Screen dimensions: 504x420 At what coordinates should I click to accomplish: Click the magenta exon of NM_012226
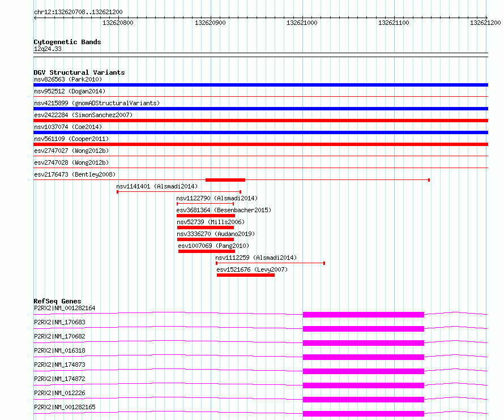[x=363, y=400]
